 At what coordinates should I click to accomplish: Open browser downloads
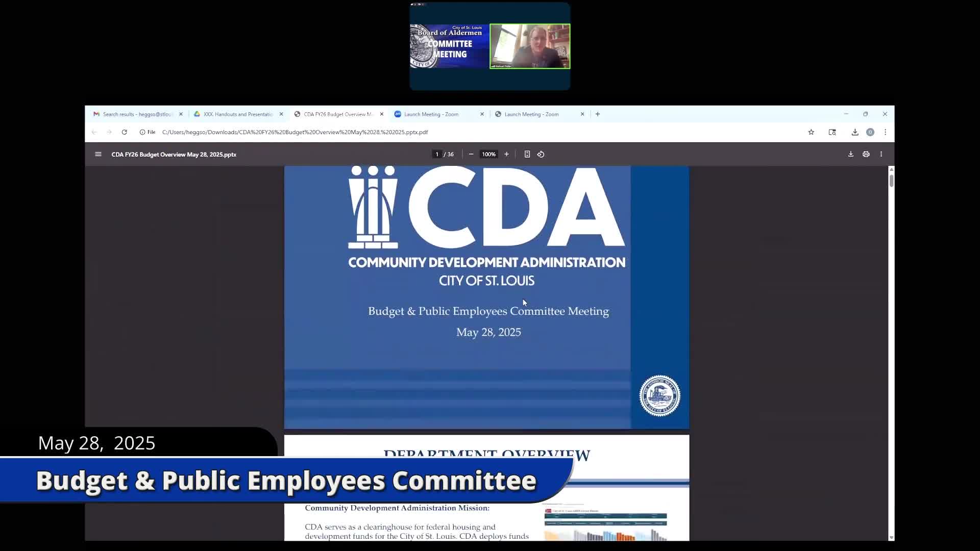[855, 132]
